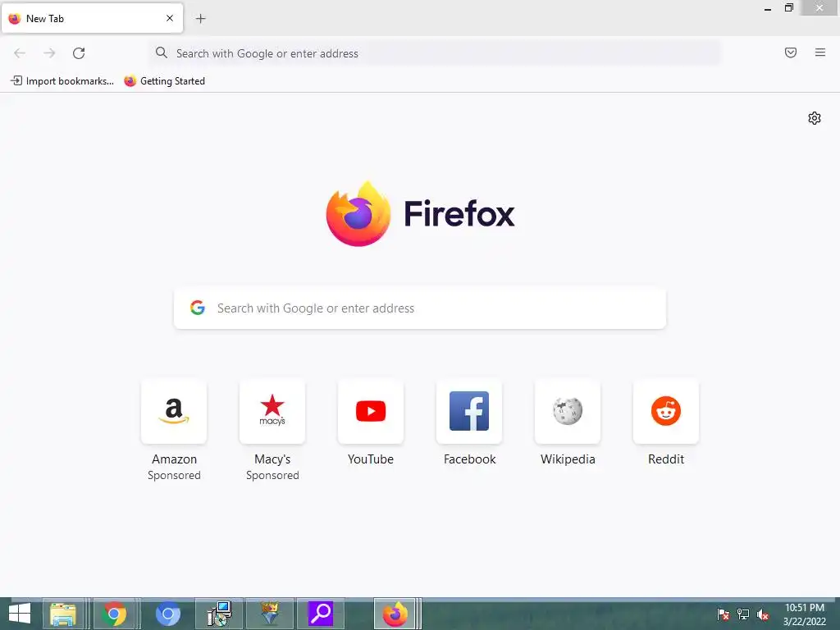Image resolution: width=840 pixels, height=630 pixels.
Task: Click the address bar search field
Action: pos(435,53)
